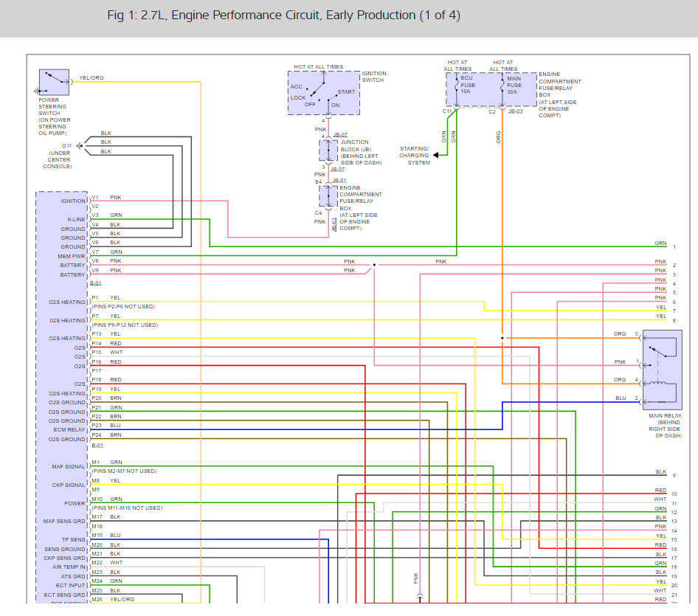
Task: Click the junction block (JB) connector symbol
Action: pyautogui.click(x=328, y=150)
